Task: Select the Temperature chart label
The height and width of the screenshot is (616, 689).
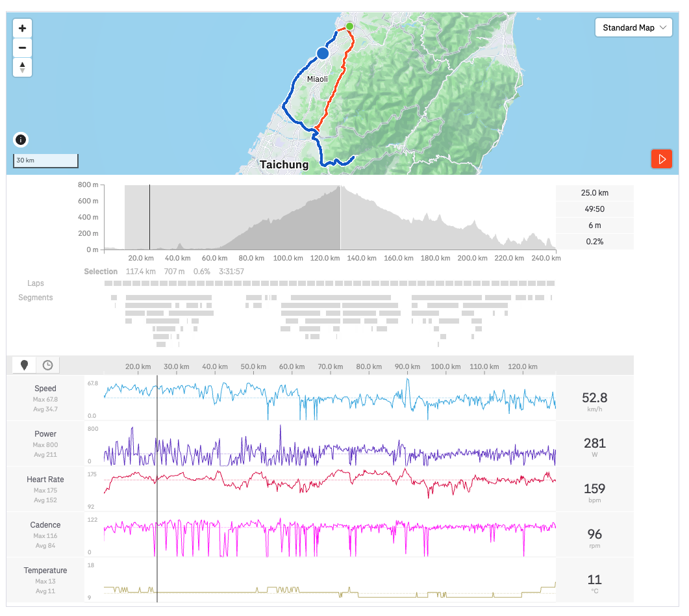Action: (45, 571)
